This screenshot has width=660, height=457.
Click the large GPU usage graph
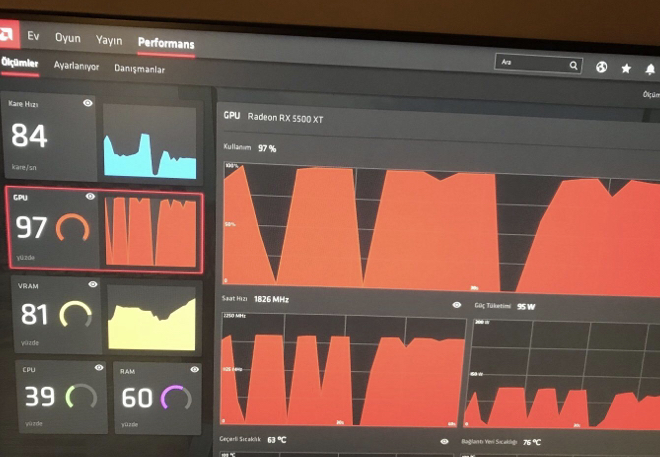point(441,229)
